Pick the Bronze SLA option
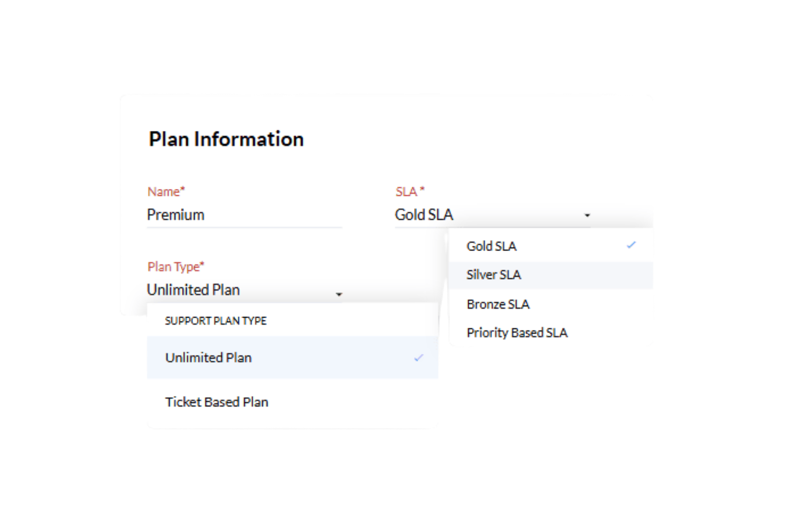The image size is (812, 514). tap(498, 304)
